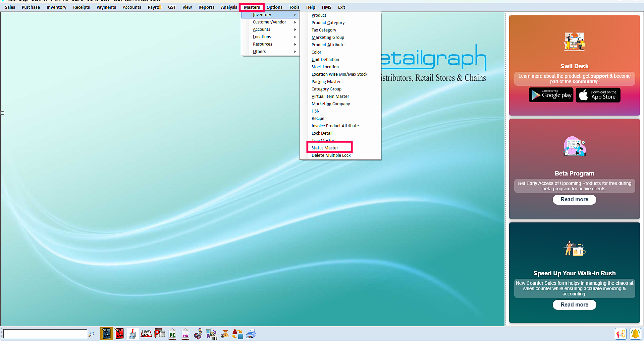
Task: Click the RE clipboard icon
Action: [x=172, y=334]
